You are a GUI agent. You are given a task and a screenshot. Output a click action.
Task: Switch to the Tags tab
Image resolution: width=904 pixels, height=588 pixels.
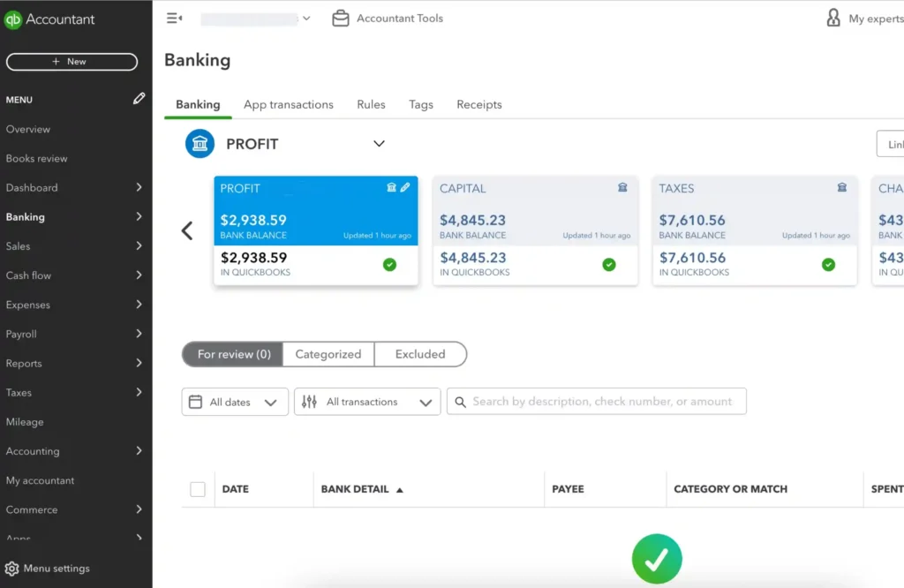(x=421, y=105)
